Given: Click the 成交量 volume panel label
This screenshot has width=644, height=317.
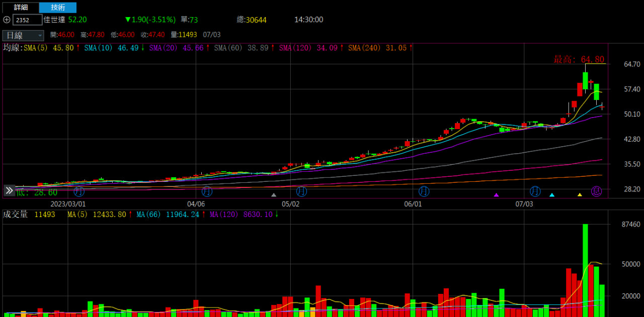Looking at the screenshot, I should coord(16,215).
